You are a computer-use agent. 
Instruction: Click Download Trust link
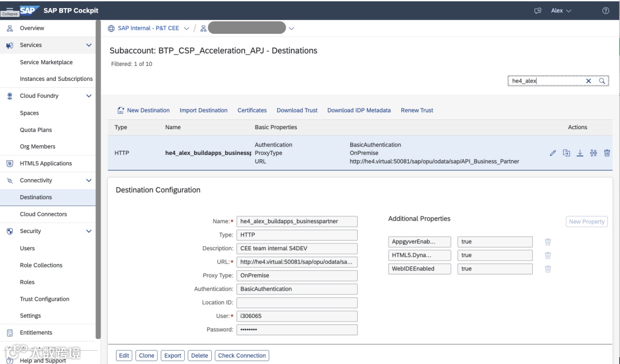[x=297, y=110]
